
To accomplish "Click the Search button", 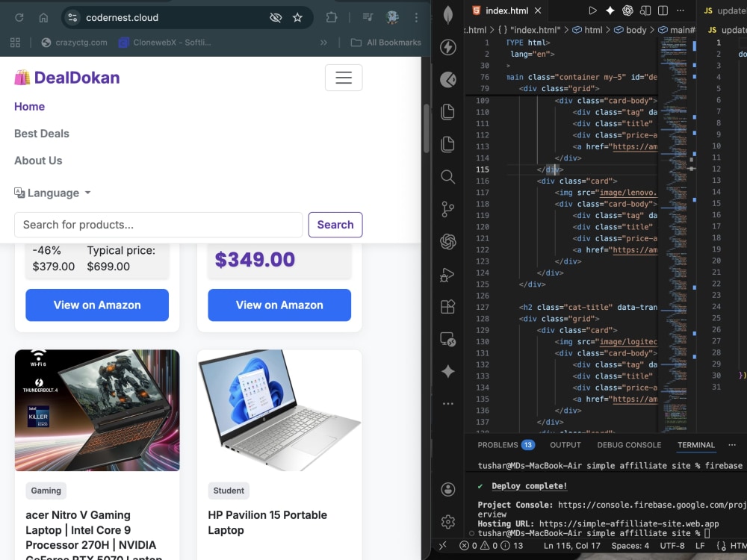I will pos(335,225).
